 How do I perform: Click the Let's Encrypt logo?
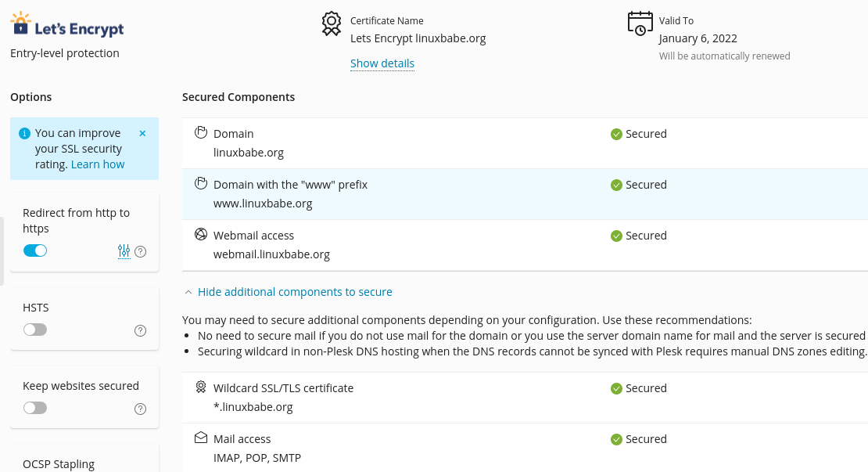tap(67, 25)
